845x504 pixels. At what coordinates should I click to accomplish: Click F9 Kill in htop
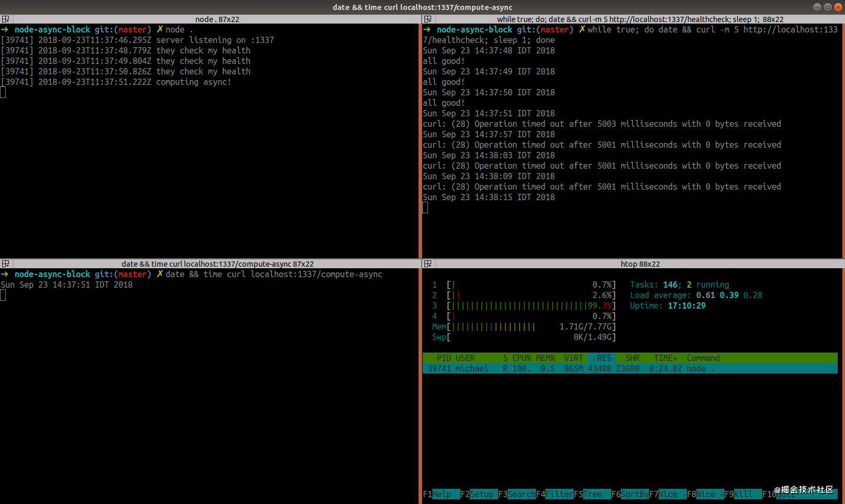tap(743, 494)
